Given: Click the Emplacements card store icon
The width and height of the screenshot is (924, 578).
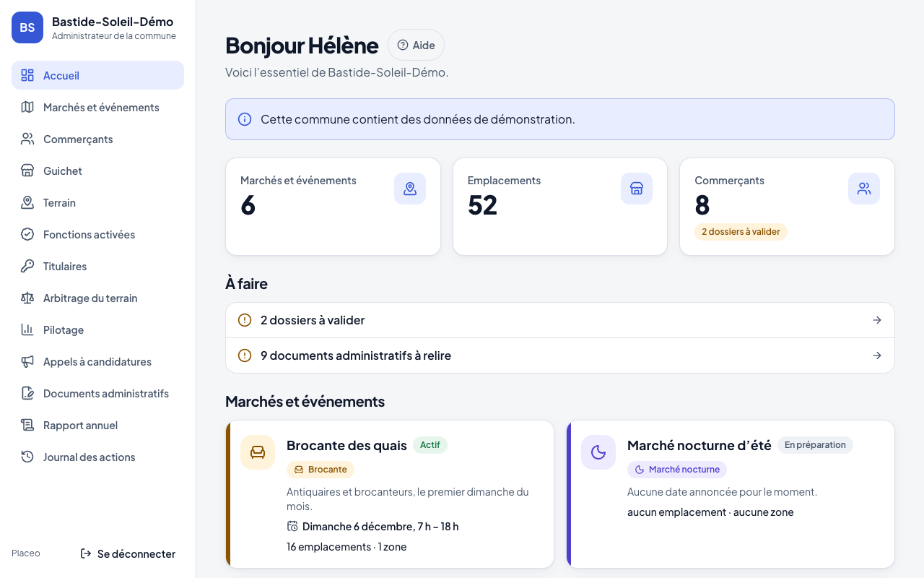Looking at the screenshot, I should click(637, 189).
